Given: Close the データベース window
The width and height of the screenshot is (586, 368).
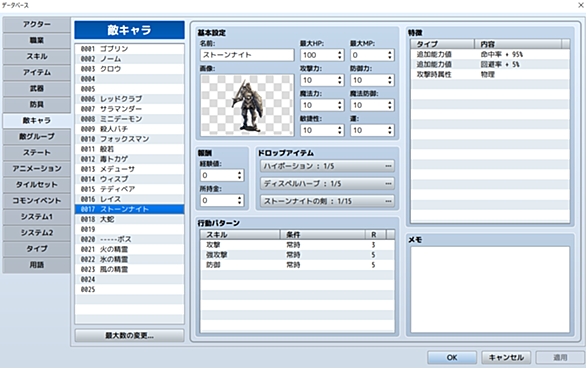Looking at the screenshot, I should click(581, 5).
